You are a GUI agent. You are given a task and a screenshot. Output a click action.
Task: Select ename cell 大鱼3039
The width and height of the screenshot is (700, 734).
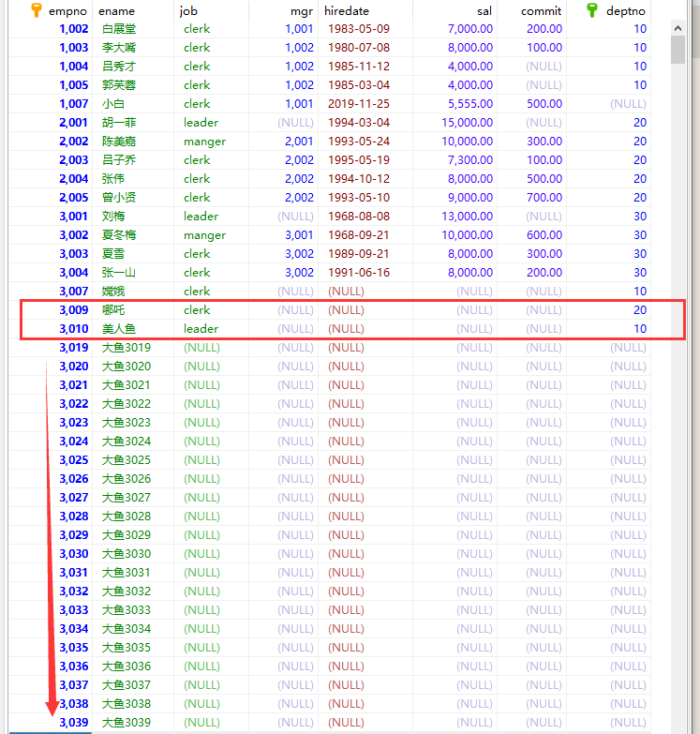click(x=133, y=723)
